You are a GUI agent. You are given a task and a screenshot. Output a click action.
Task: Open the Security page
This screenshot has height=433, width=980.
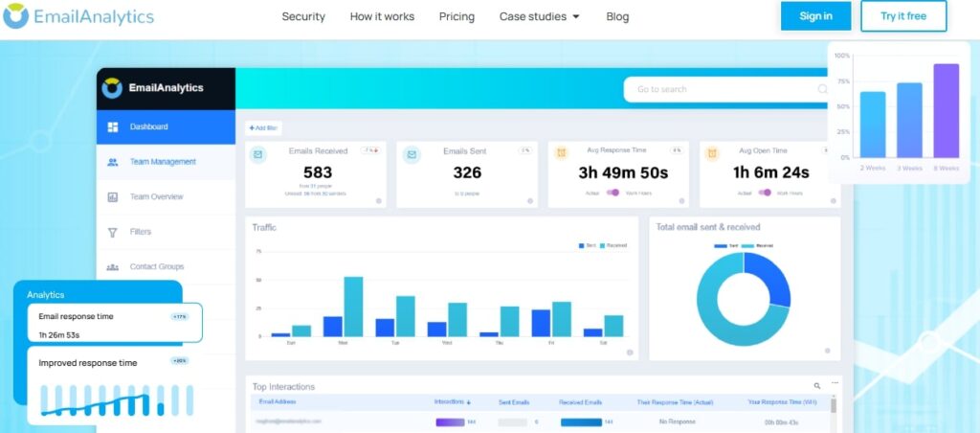[x=303, y=17]
